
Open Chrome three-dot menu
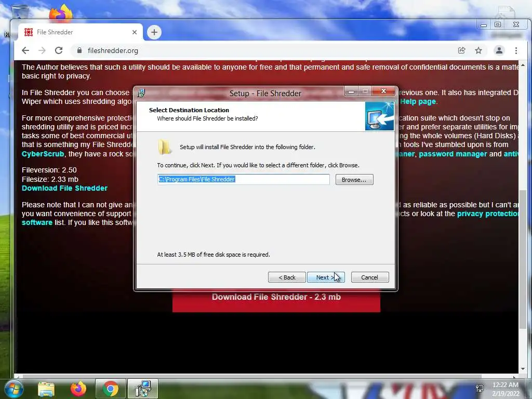click(516, 50)
